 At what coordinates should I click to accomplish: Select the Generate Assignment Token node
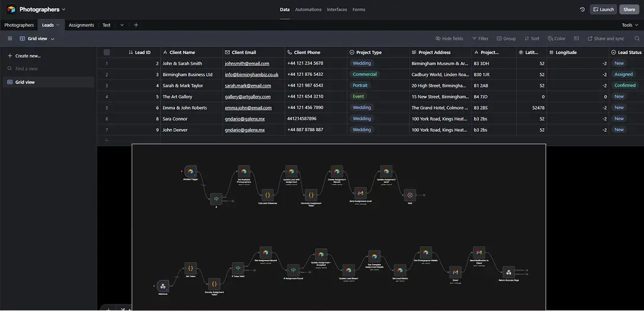pyautogui.click(x=311, y=195)
